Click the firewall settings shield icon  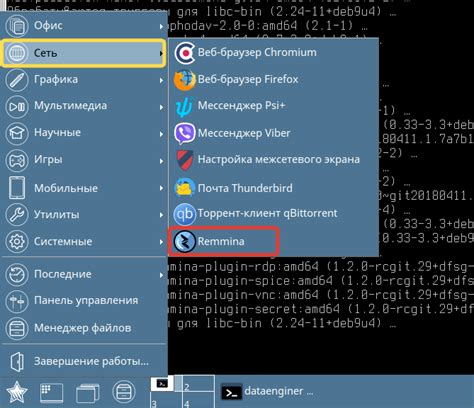pyautogui.click(x=185, y=160)
